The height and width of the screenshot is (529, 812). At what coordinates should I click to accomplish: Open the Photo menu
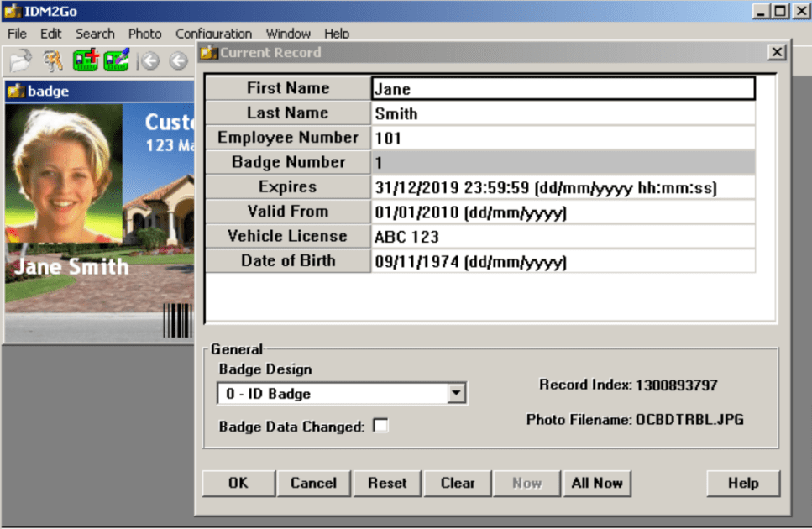[x=145, y=34]
